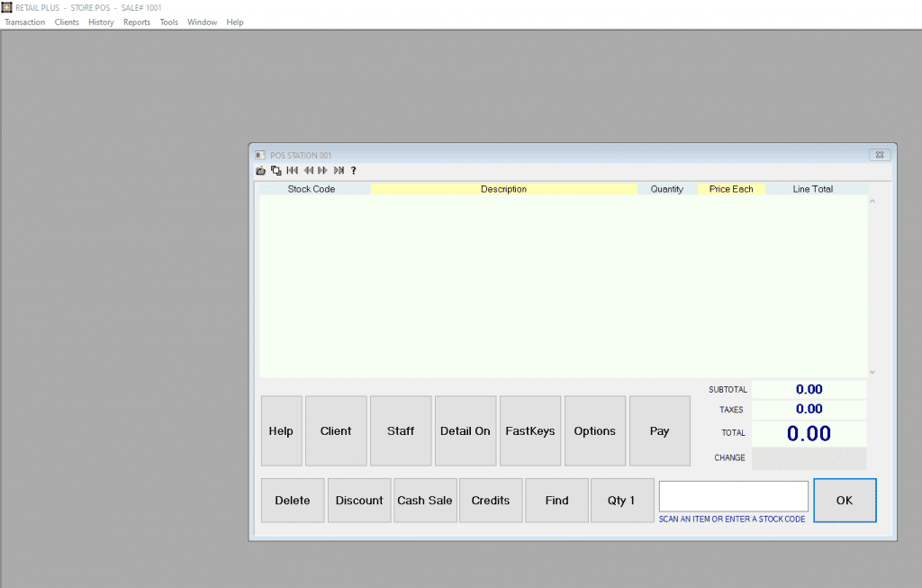
Task: Open the Tools menu
Action: [168, 22]
